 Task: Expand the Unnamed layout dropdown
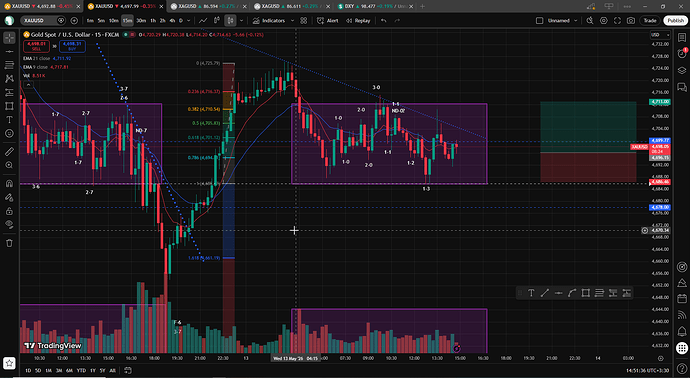pos(576,21)
